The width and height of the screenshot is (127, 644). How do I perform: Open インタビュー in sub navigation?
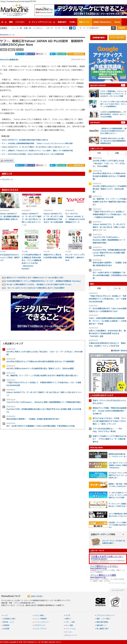(x=38, y=28)
